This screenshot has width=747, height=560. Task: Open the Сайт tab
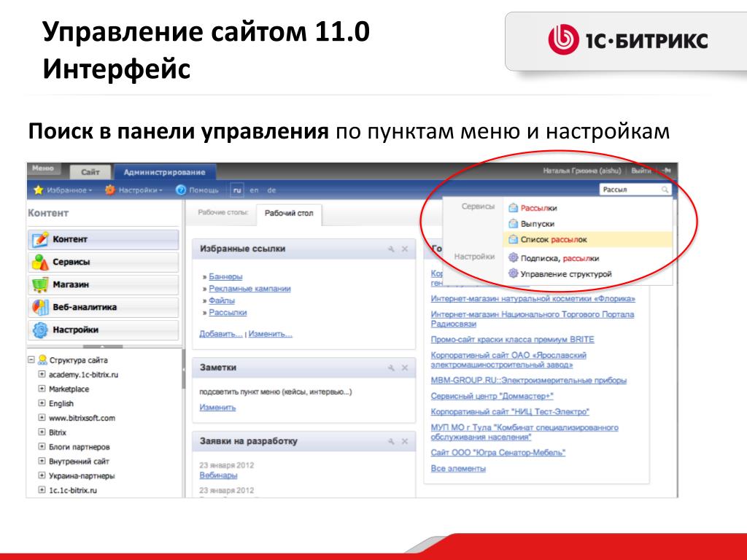90,172
